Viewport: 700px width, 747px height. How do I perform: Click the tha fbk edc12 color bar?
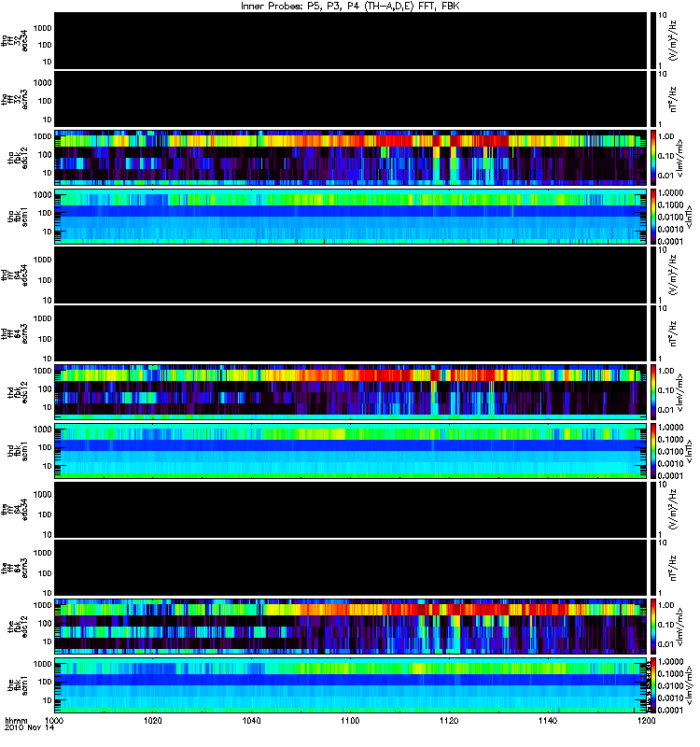click(652, 157)
